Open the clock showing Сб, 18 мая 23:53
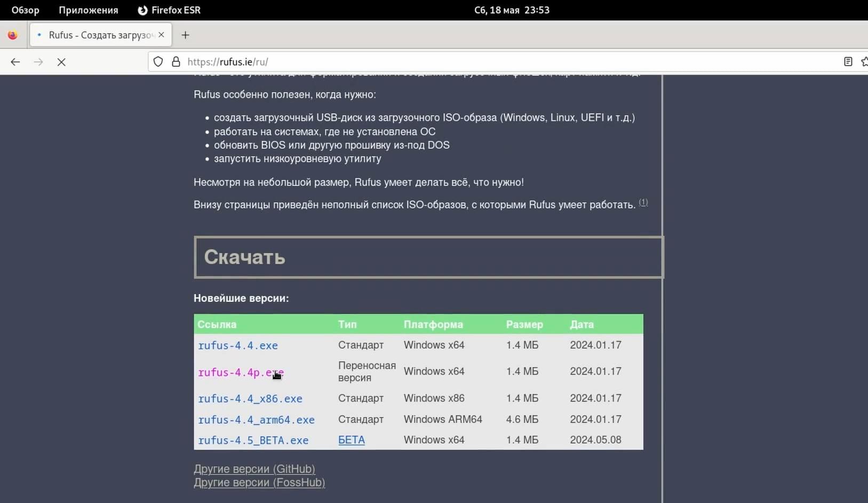868x503 pixels. tap(512, 10)
